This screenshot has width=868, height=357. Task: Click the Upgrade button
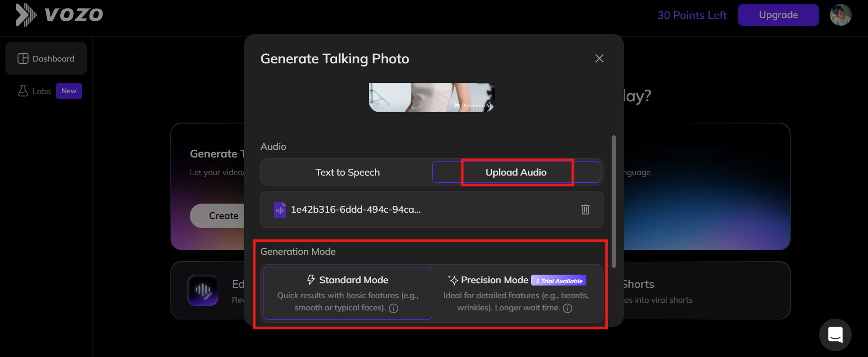(x=778, y=14)
